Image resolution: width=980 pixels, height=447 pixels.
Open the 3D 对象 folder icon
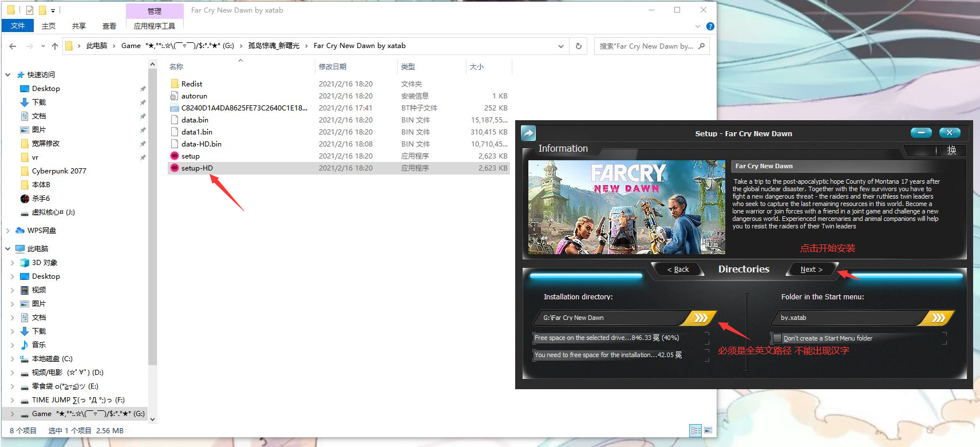25,263
